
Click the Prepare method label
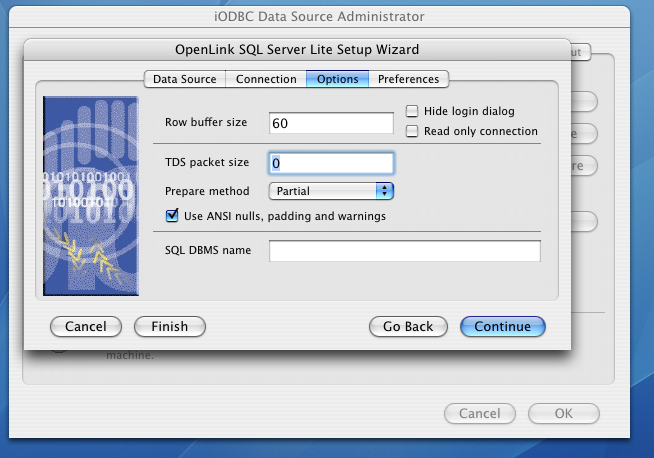207,191
